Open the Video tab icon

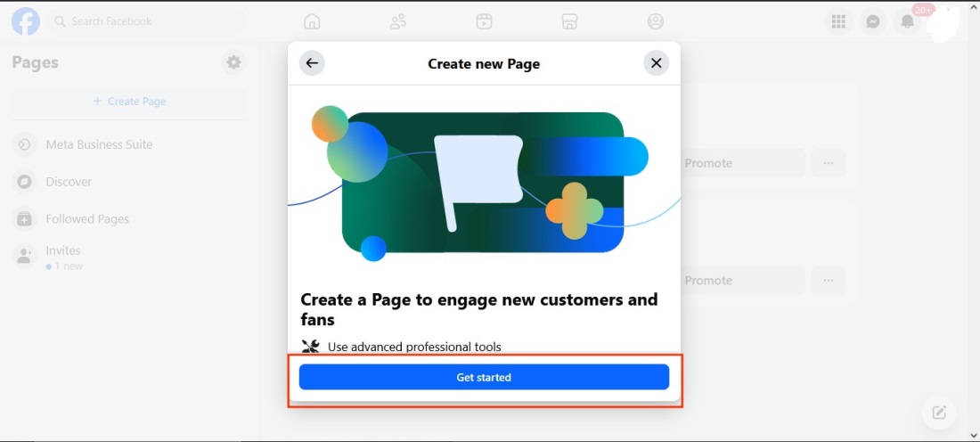[x=484, y=21]
